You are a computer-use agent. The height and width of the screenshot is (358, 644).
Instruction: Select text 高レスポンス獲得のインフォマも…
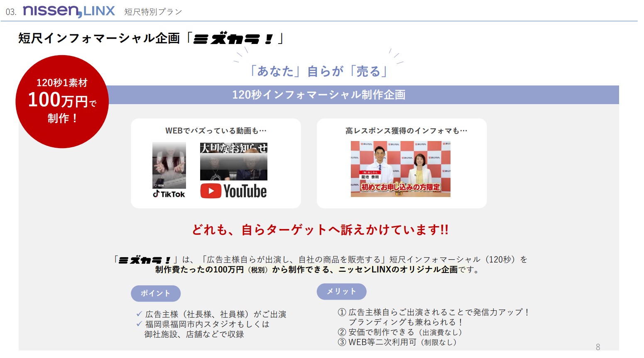pos(406,131)
